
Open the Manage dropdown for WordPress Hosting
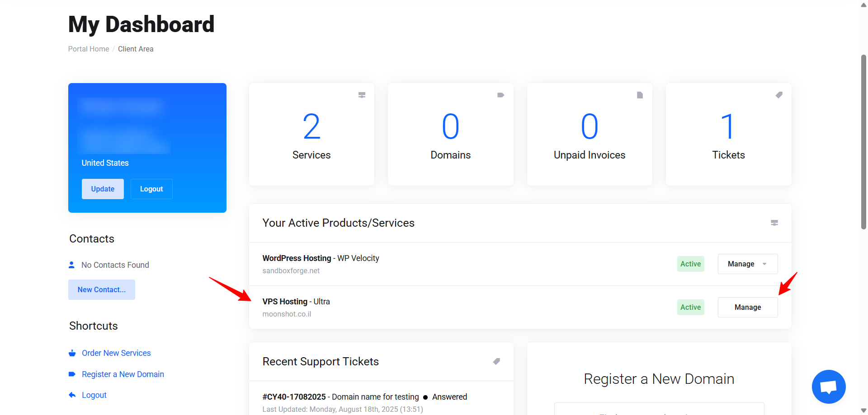(x=748, y=264)
